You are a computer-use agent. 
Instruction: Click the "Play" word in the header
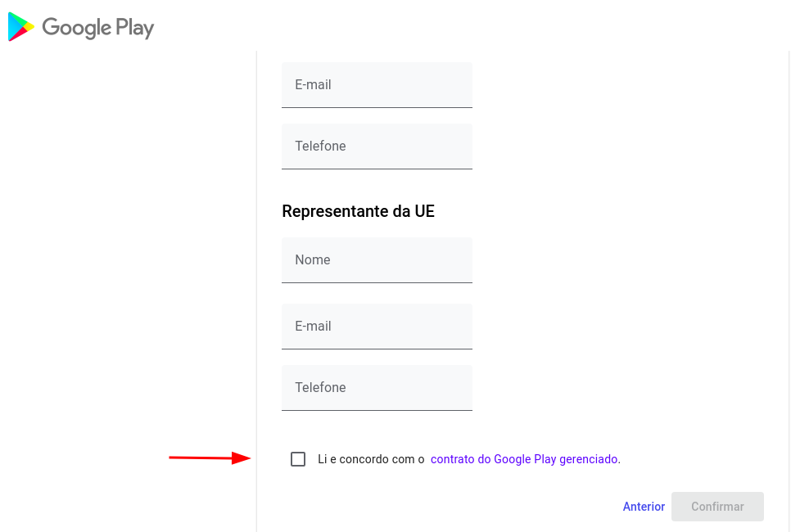(134, 28)
